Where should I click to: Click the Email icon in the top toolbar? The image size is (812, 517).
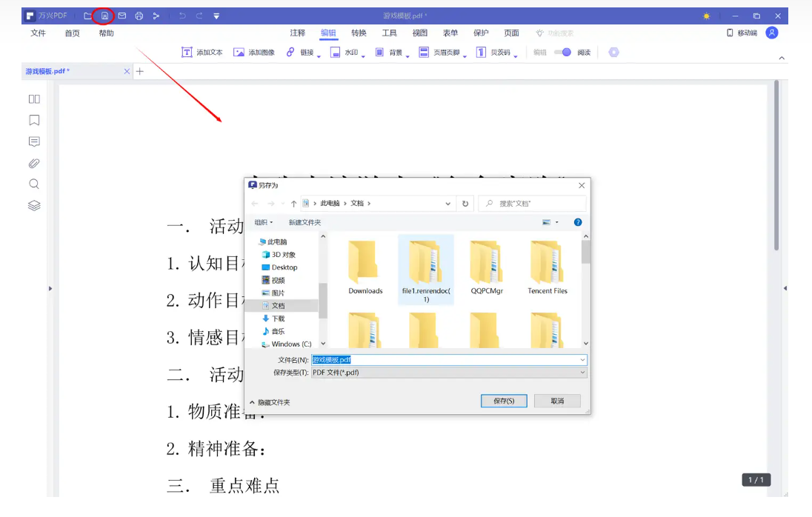point(122,16)
